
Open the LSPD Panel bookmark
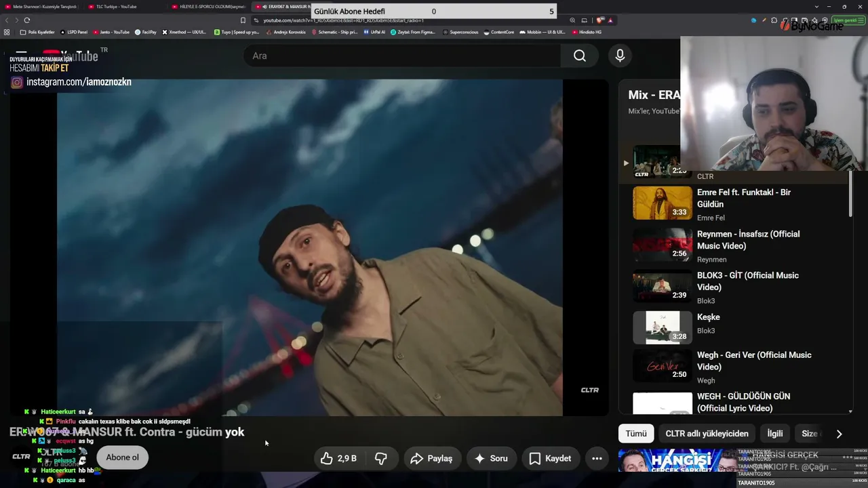point(74,32)
